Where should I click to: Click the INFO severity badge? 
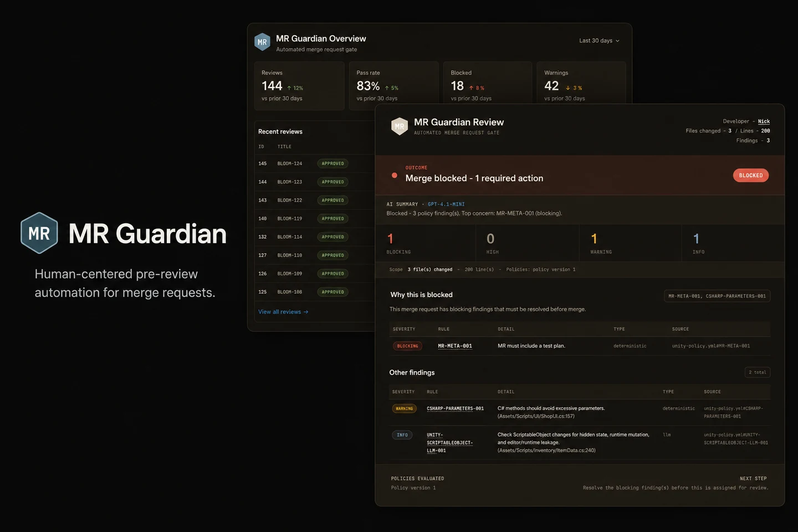click(402, 435)
